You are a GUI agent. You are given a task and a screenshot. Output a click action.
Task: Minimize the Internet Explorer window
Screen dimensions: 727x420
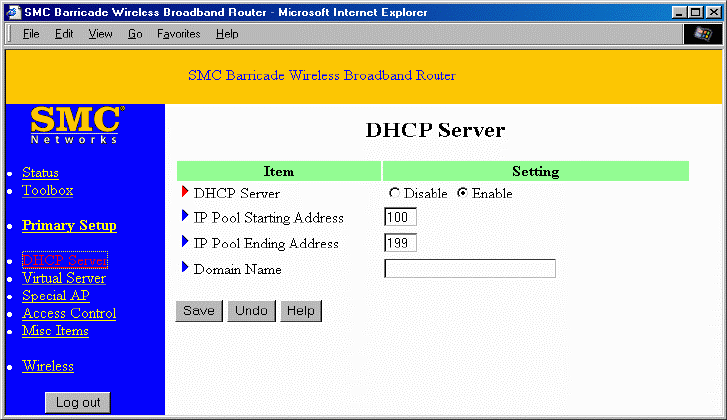(x=679, y=12)
